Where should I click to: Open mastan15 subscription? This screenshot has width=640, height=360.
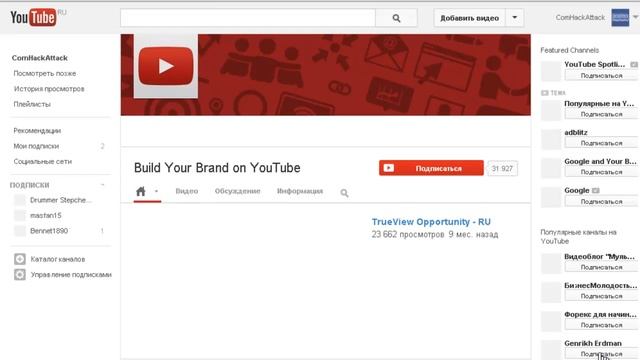click(x=46, y=216)
